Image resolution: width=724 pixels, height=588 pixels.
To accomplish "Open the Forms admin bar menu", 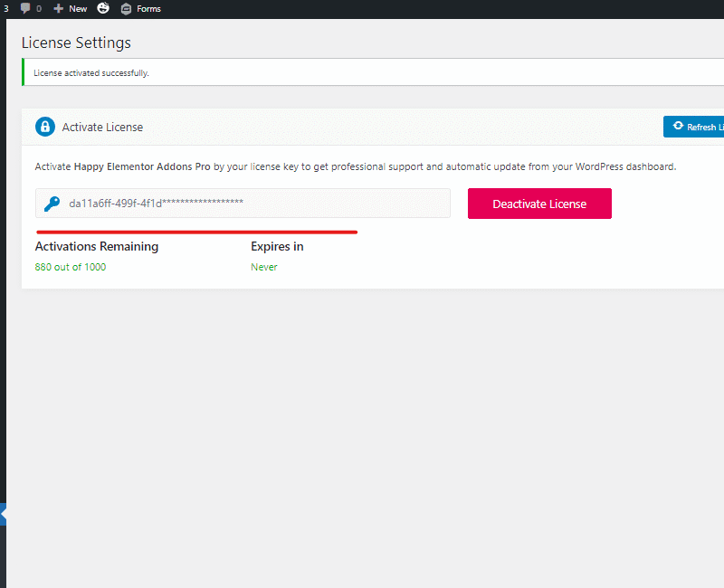I will tap(141, 9).
